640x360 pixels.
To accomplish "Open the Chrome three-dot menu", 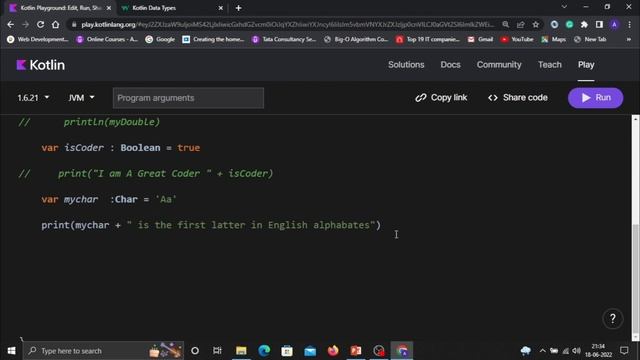I will point(629,24).
